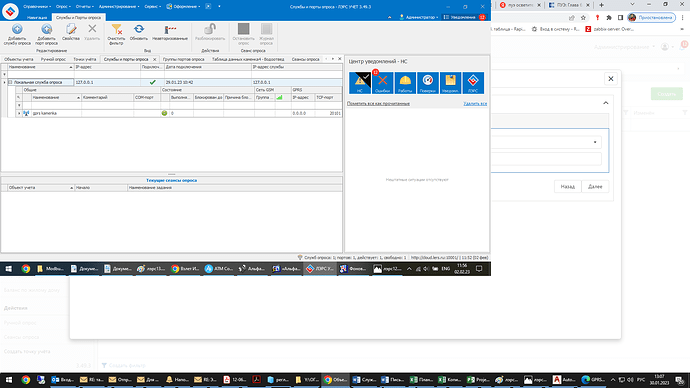The height and width of the screenshot is (388, 690).
Task: Switch to the Группы портов опроса tab
Action: point(184,59)
